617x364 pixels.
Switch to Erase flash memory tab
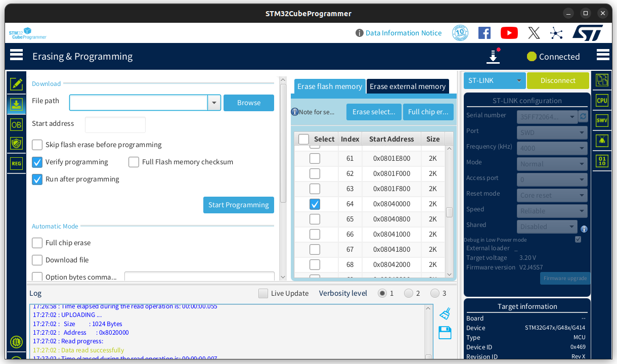[x=330, y=86]
